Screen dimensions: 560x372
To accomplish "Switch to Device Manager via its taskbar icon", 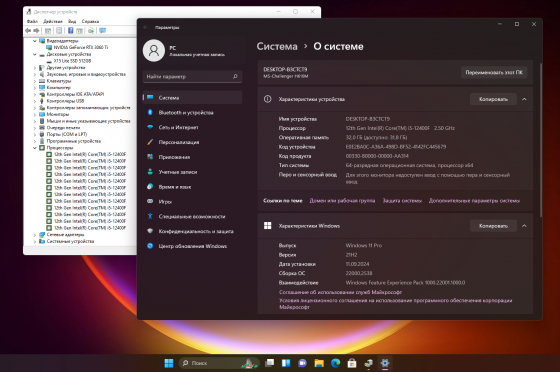I will click(368, 363).
